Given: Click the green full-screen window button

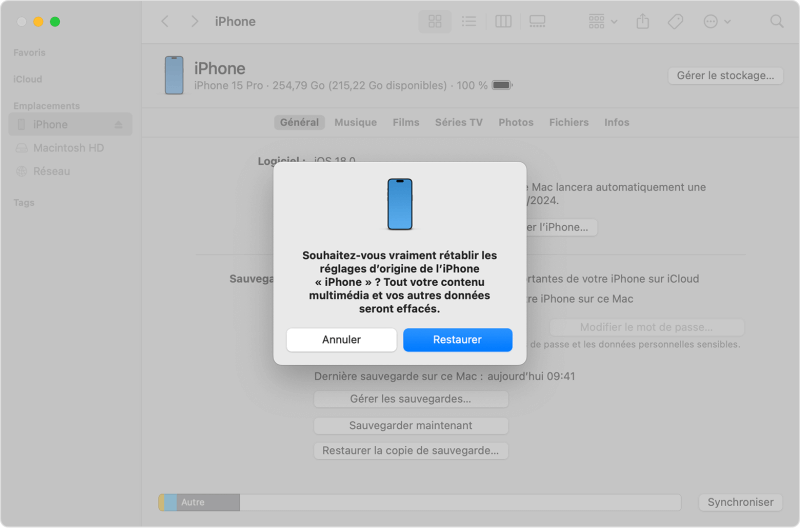Looking at the screenshot, I should (55, 21).
